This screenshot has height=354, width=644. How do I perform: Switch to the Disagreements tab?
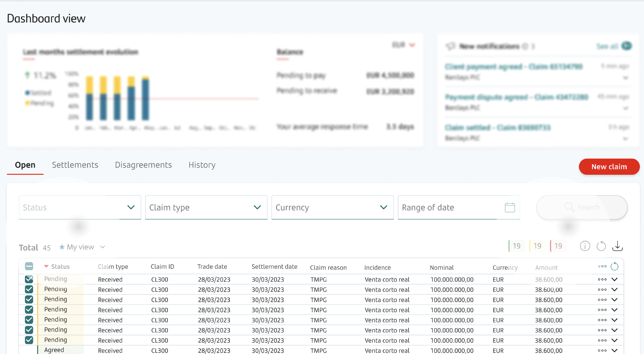tap(143, 165)
